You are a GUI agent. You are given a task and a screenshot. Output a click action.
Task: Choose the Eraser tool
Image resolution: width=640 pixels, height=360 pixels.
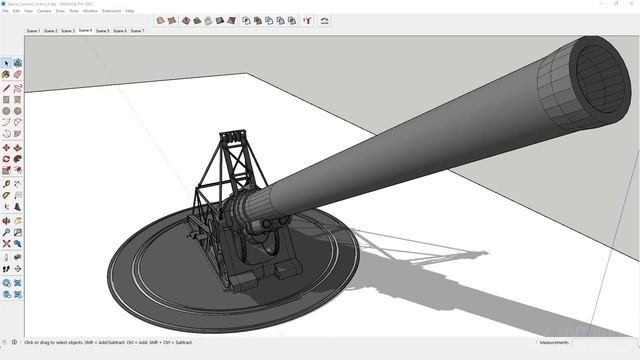pos(18,74)
